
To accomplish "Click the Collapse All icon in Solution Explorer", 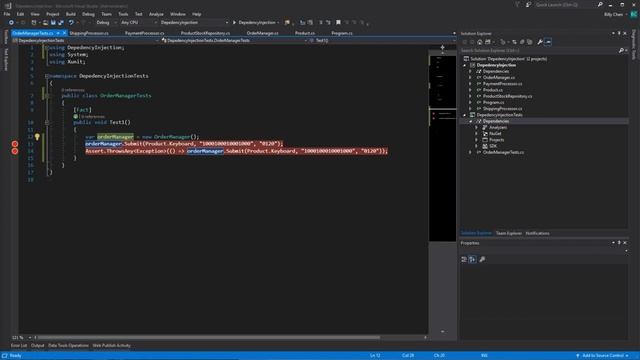I will coord(522,42).
